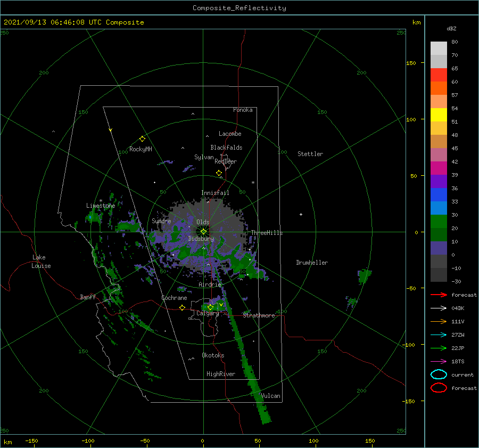Image resolution: width=479 pixels, height=448 pixels.
Task: Click the magenta 18TS arrow icon
Action: 439,362
